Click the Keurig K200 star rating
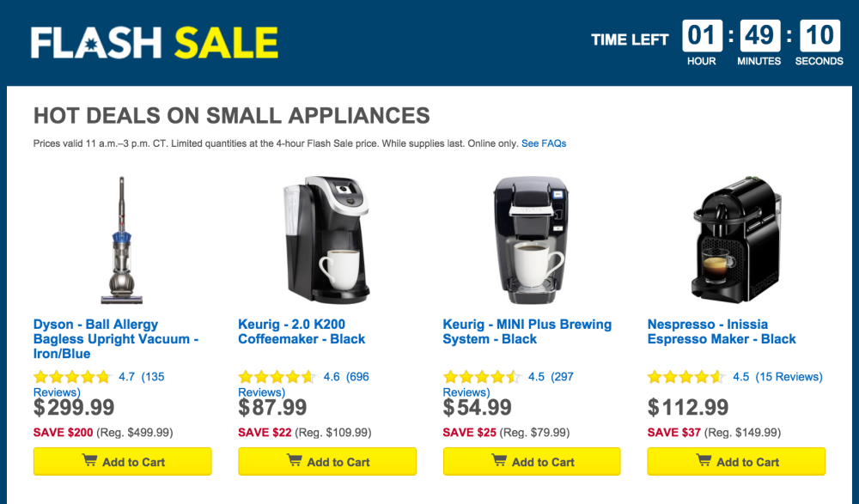Viewport: 859px width, 504px height. 277,377
